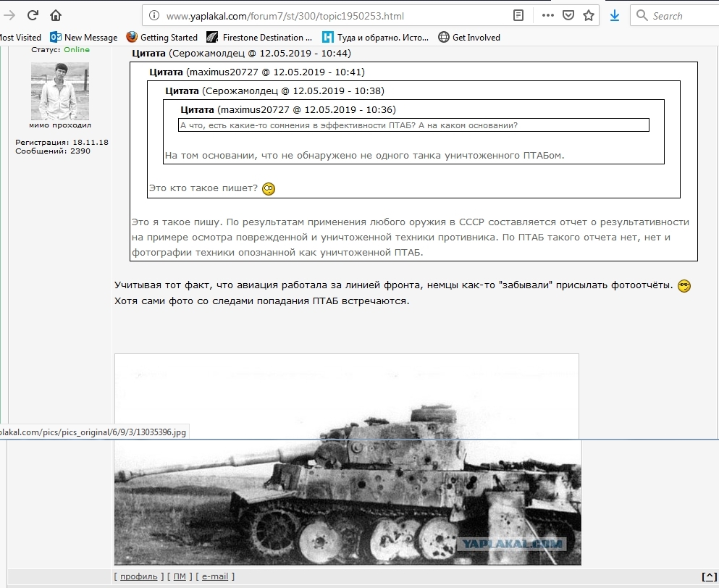This screenshot has width=719, height=588.
Task: Click the Outlook icon of New Message
Action: pos(56,37)
